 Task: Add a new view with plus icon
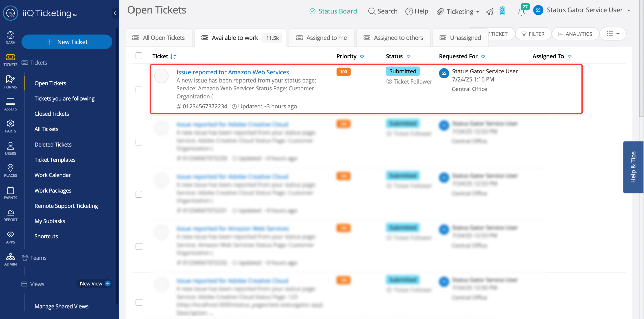click(x=108, y=284)
